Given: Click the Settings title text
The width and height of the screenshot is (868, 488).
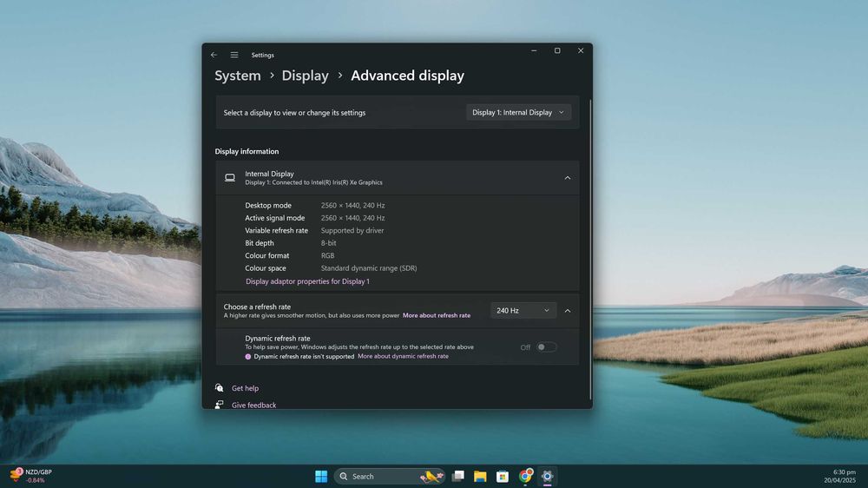Looking at the screenshot, I should 262,55.
